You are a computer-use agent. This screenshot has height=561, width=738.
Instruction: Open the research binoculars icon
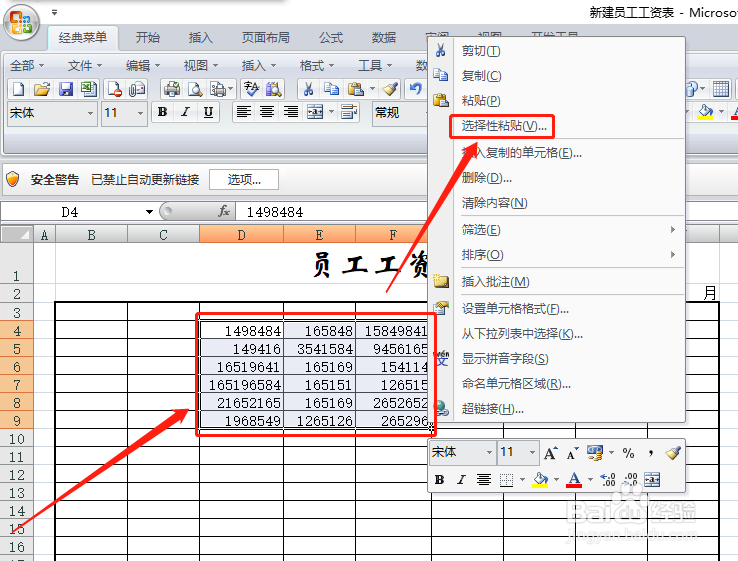pos(273,89)
